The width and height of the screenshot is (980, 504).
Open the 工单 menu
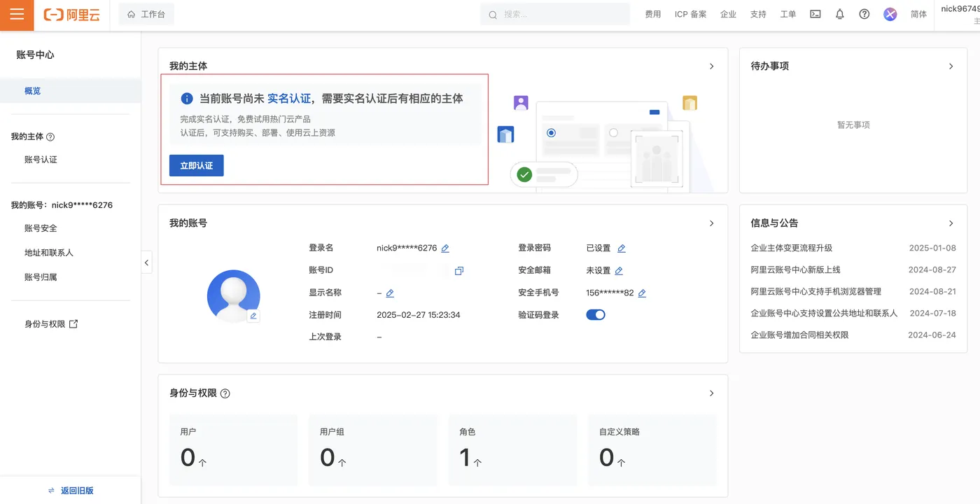pos(788,14)
